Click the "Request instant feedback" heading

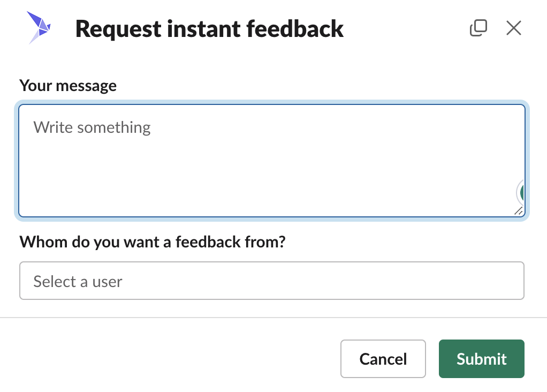[209, 28]
